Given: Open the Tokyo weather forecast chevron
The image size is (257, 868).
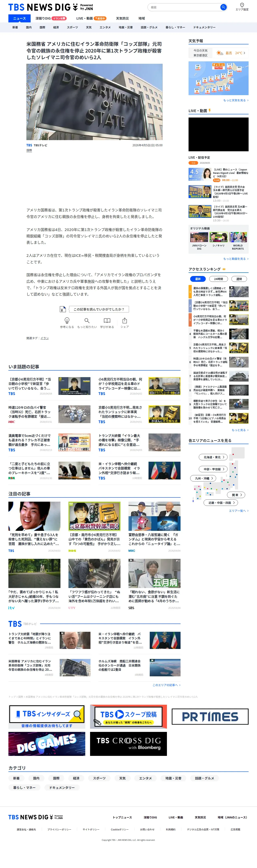Looking at the screenshot, I should (x=244, y=53).
